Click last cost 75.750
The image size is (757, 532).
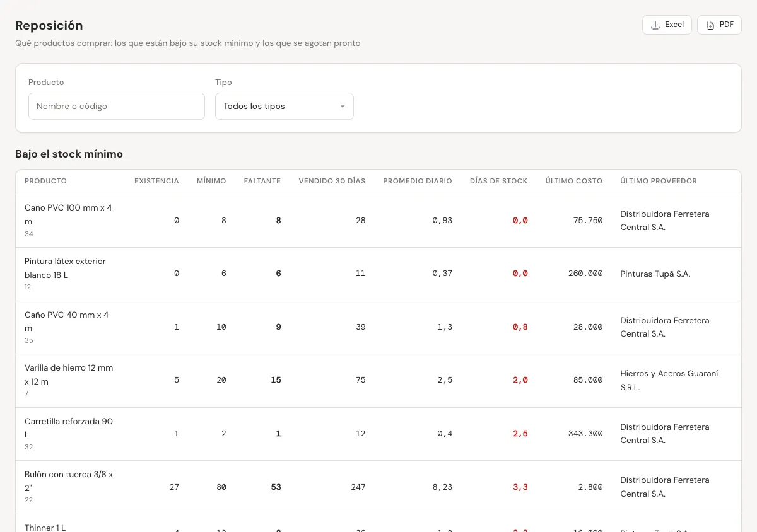point(588,221)
